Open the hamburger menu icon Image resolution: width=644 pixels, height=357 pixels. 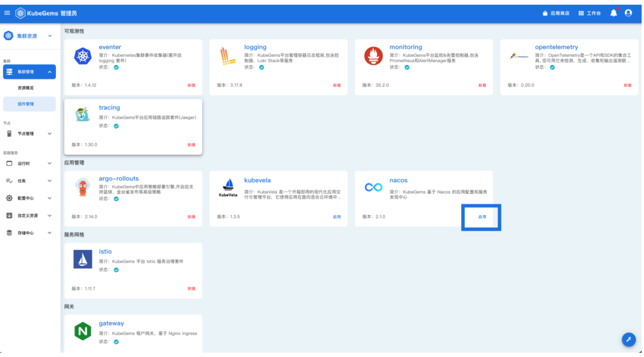[x=7, y=13]
